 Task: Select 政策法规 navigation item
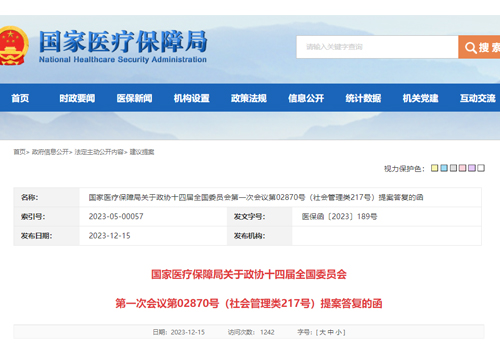pyautogui.click(x=249, y=98)
